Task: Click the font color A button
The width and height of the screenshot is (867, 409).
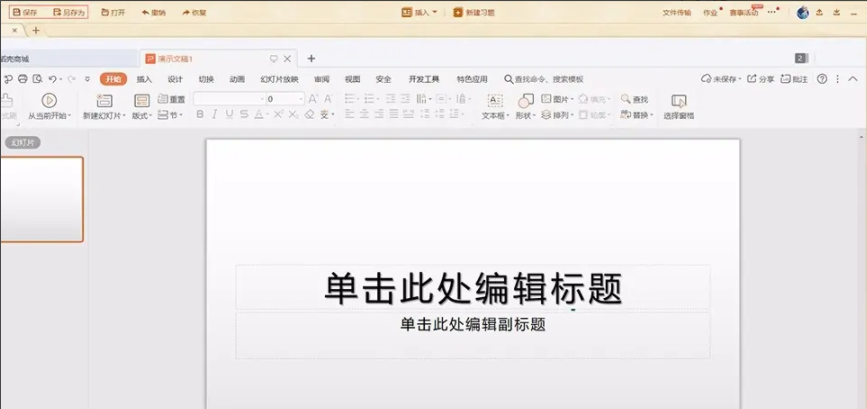Action: (x=258, y=115)
